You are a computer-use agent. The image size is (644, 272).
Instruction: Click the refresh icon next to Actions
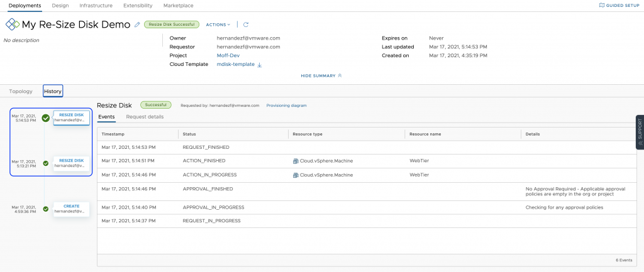[x=246, y=25]
